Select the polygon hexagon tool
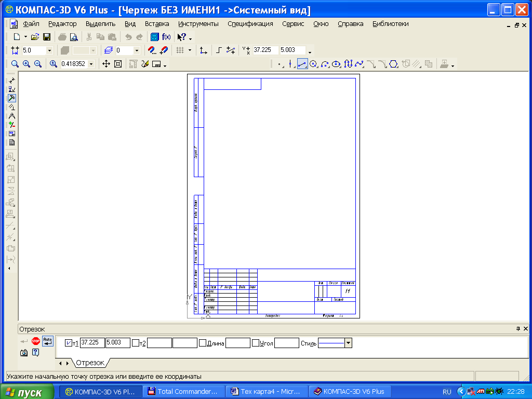 [393, 64]
